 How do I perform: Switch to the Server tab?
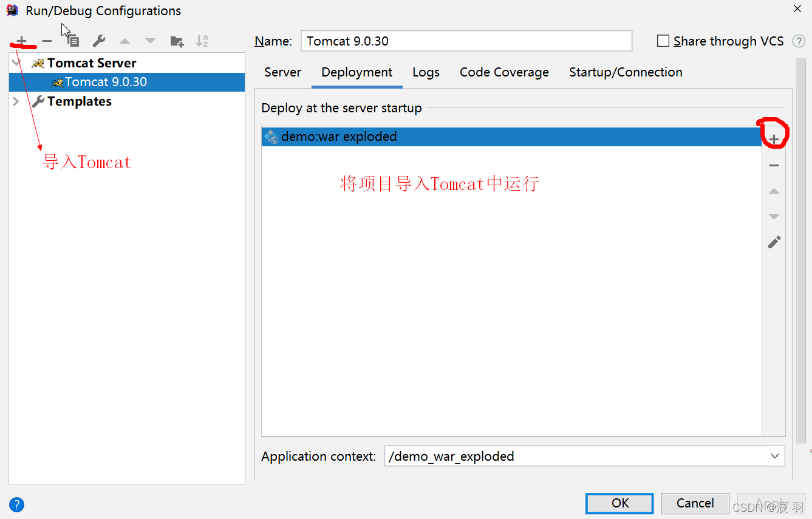(x=282, y=72)
